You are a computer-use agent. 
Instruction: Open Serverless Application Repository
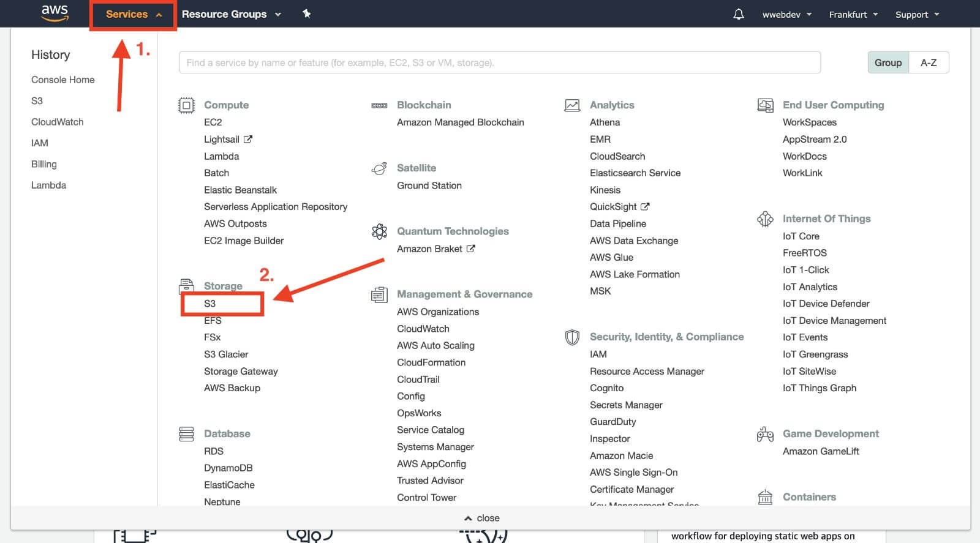tap(276, 207)
